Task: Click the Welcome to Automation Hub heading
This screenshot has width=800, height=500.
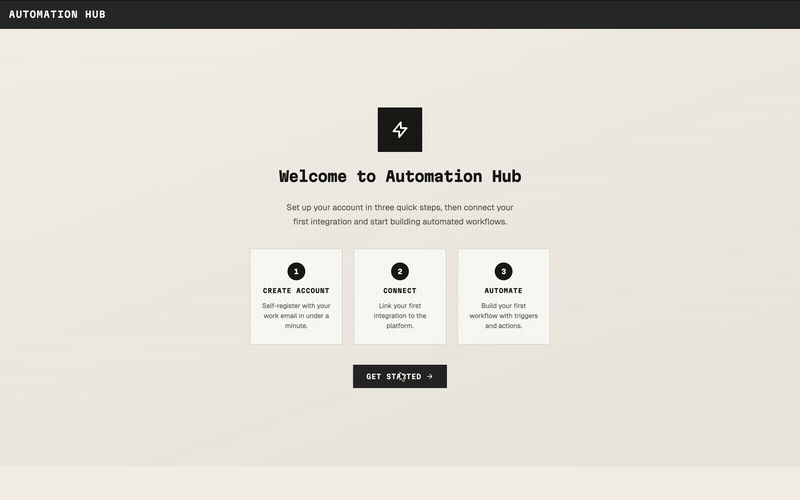Action: pos(400,177)
